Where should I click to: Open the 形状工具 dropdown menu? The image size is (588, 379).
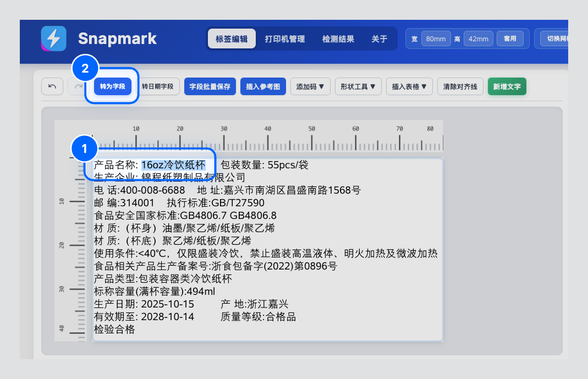pos(358,86)
